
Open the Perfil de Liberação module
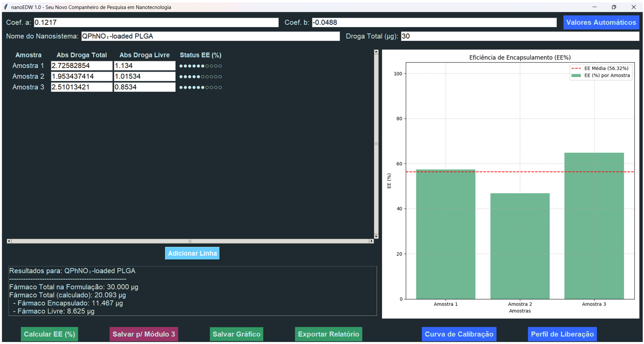coord(562,334)
